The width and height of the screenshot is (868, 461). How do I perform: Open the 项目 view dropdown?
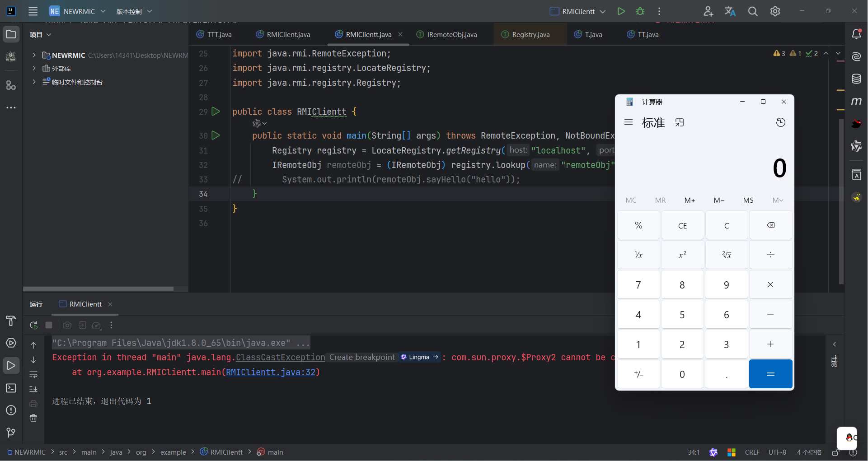tap(41, 35)
